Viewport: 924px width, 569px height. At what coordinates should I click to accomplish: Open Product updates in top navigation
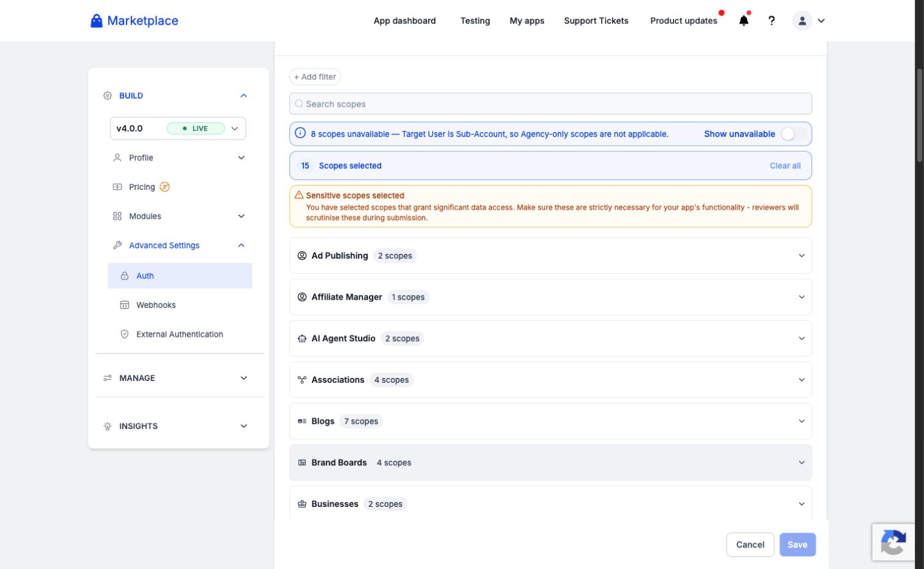(x=683, y=21)
